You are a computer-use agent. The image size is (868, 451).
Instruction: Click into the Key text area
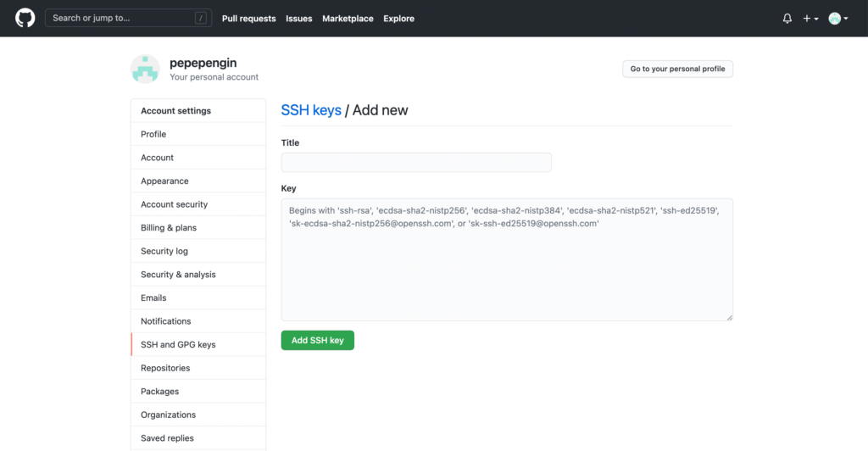pos(507,259)
